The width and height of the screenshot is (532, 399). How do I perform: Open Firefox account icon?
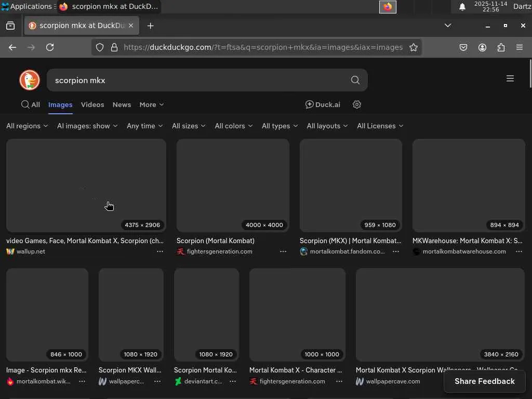click(482, 47)
